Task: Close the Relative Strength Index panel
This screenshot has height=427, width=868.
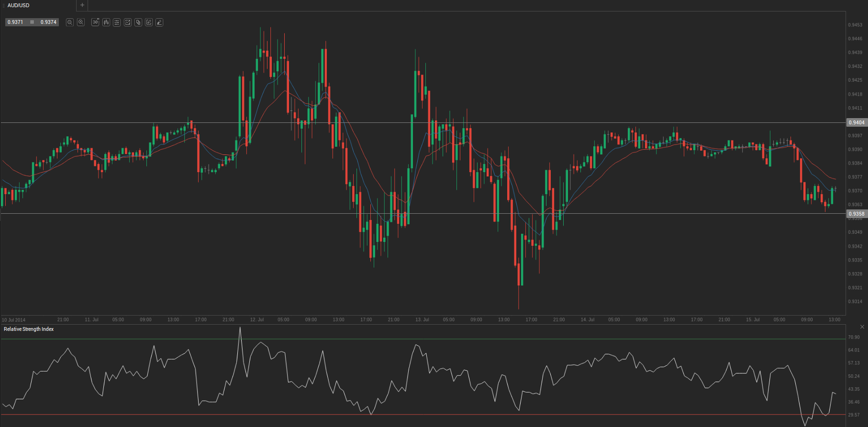Action: (862, 327)
